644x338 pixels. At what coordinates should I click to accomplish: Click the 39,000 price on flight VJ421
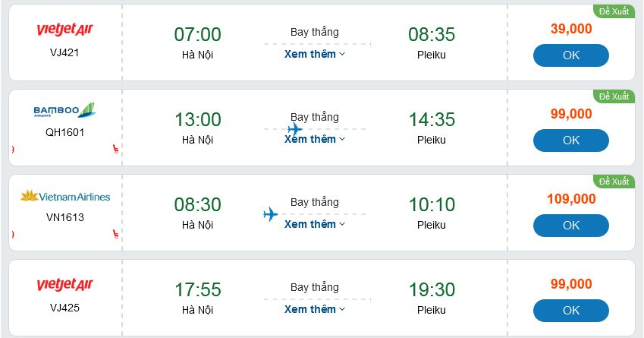[x=571, y=29]
